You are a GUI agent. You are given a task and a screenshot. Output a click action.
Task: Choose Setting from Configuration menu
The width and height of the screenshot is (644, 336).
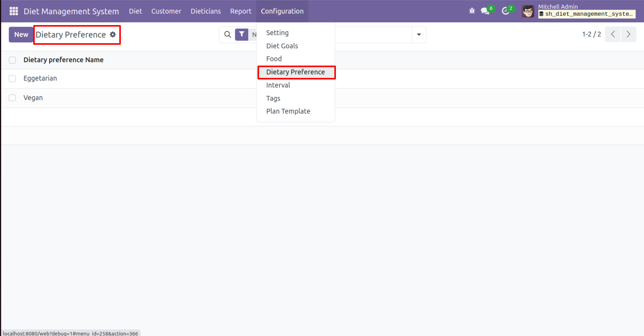coord(296,33)
